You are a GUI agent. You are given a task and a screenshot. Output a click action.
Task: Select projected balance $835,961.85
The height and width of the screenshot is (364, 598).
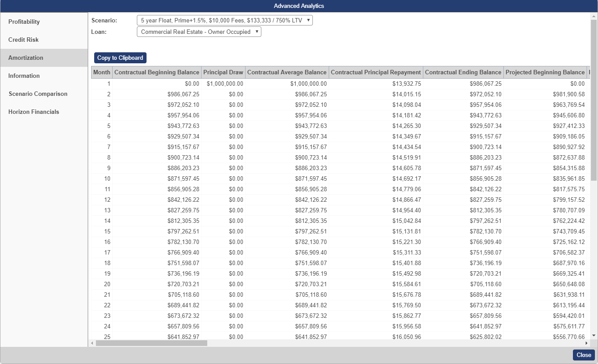pyautogui.click(x=545, y=178)
